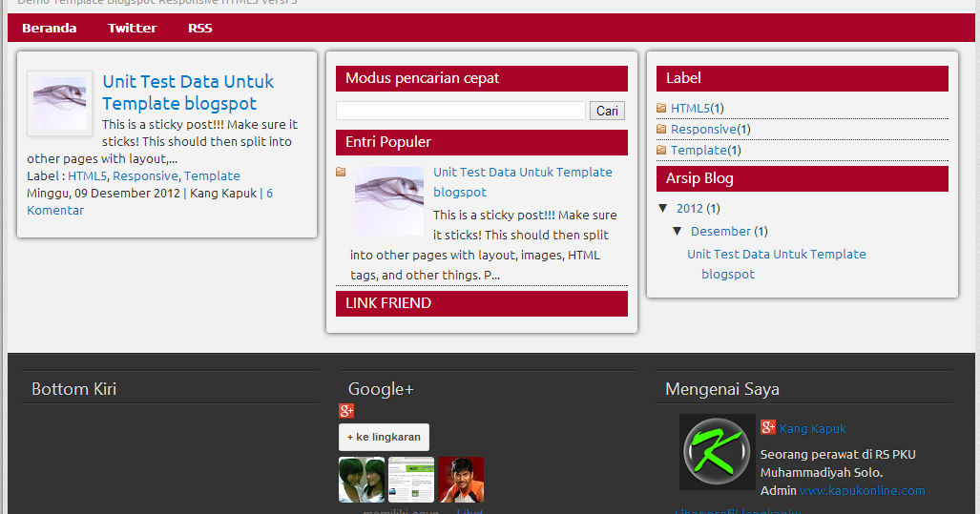Click folder icon next to HTML5 label
The image size is (980, 514).
661,108
